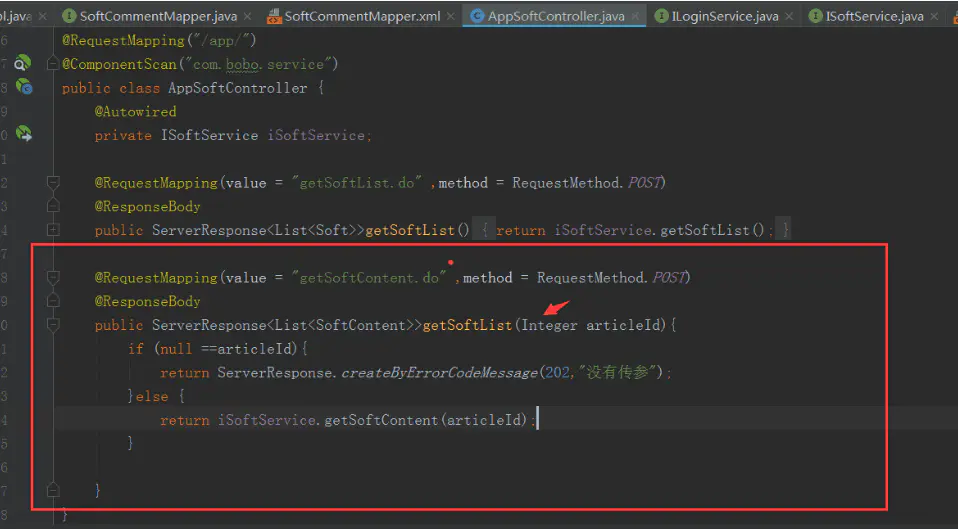958x529 pixels.
Task: Click the "getSoftList.do" string
Action: point(357,183)
